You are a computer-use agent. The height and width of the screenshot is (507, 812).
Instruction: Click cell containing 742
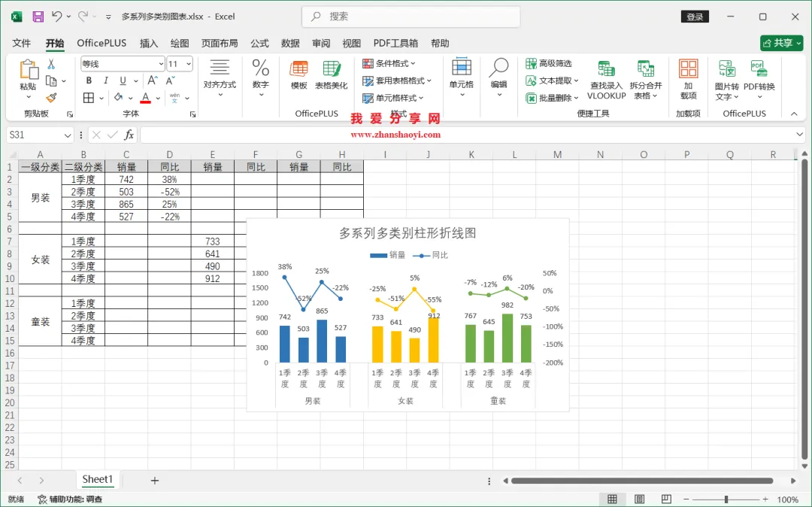tap(126, 180)
